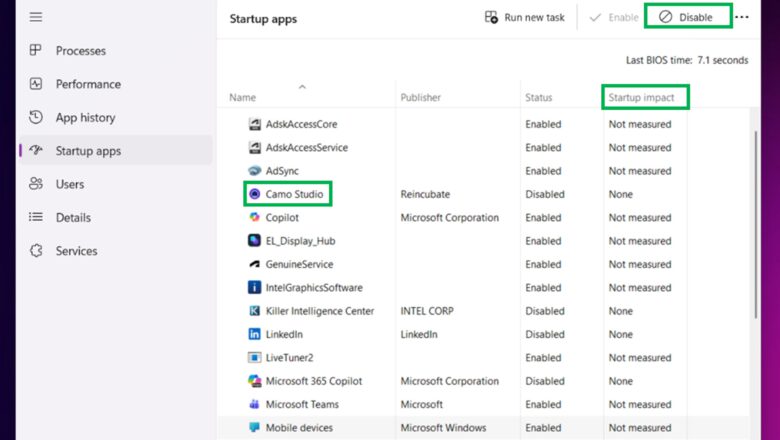The width and height of the screenshot is (780, 440).
Task: Click the Run new task icon
Action: [x=491, y=17]
